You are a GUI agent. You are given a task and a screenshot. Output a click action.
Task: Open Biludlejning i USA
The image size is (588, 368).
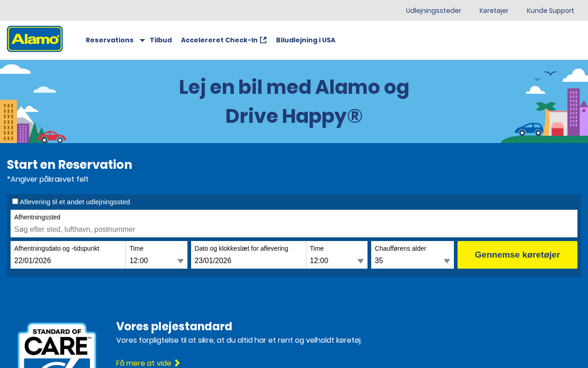pyautogui.click(x=306, y=40)
